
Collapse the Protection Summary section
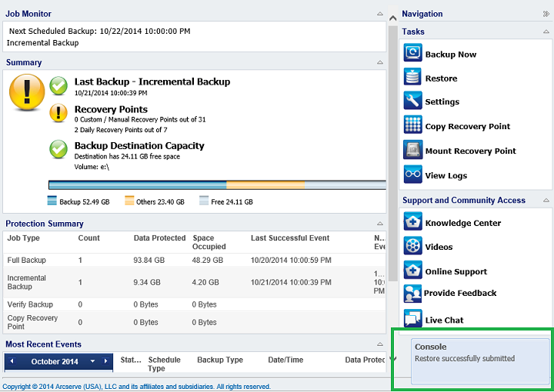(379, 224)
